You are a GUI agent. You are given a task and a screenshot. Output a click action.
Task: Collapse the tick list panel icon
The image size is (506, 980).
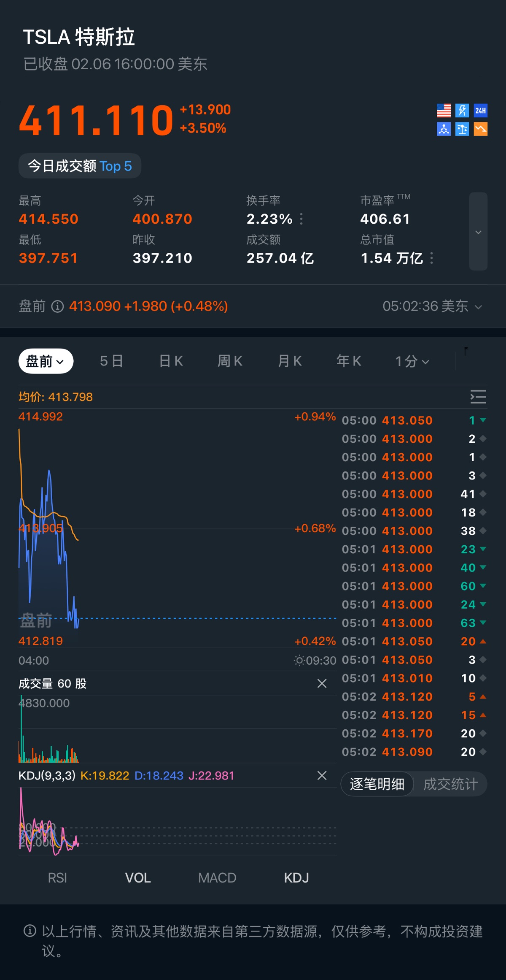(x=478, y=397)
